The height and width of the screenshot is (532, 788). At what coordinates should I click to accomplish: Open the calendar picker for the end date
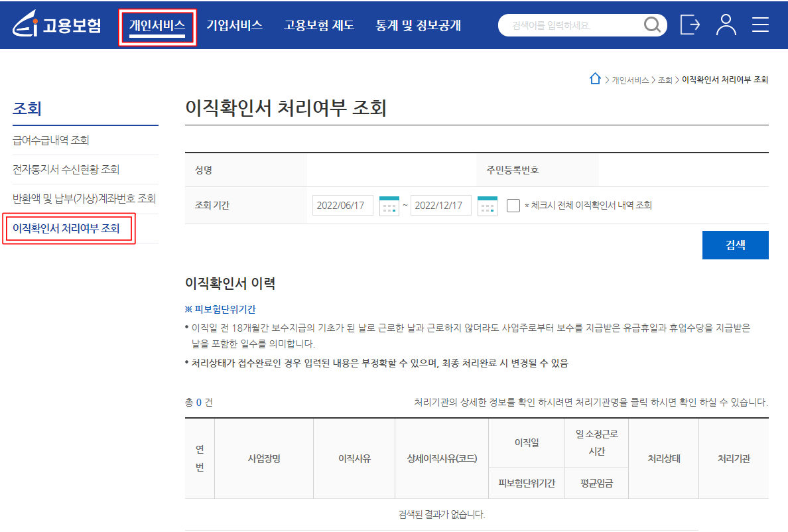tap(488, 205)
